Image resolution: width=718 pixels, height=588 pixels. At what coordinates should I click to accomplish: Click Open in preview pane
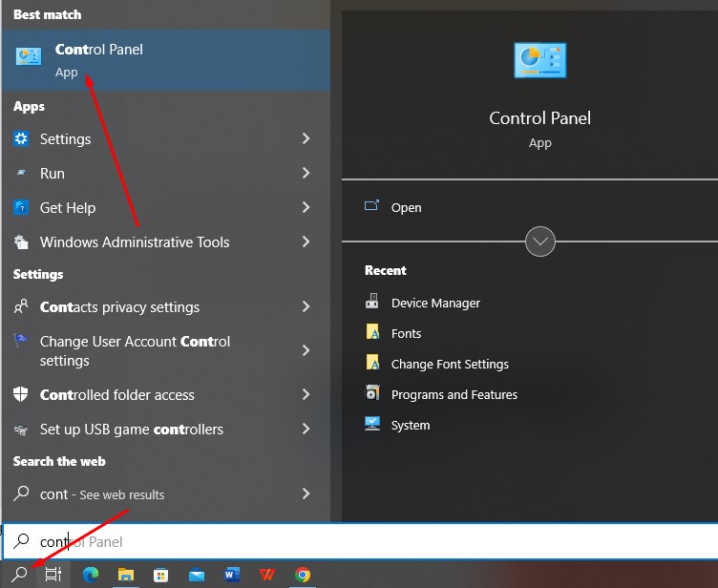pos(530,207)
